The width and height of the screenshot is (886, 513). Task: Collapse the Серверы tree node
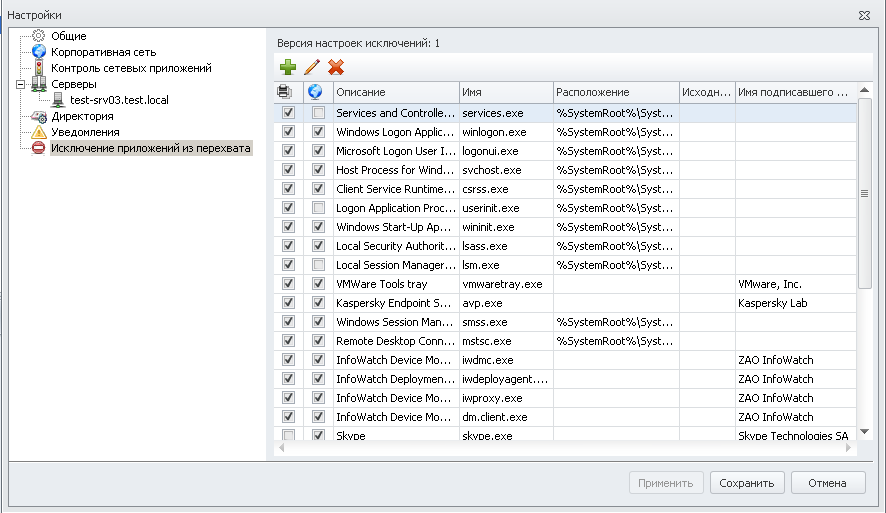pyautogui.click(x=21, y=84)
